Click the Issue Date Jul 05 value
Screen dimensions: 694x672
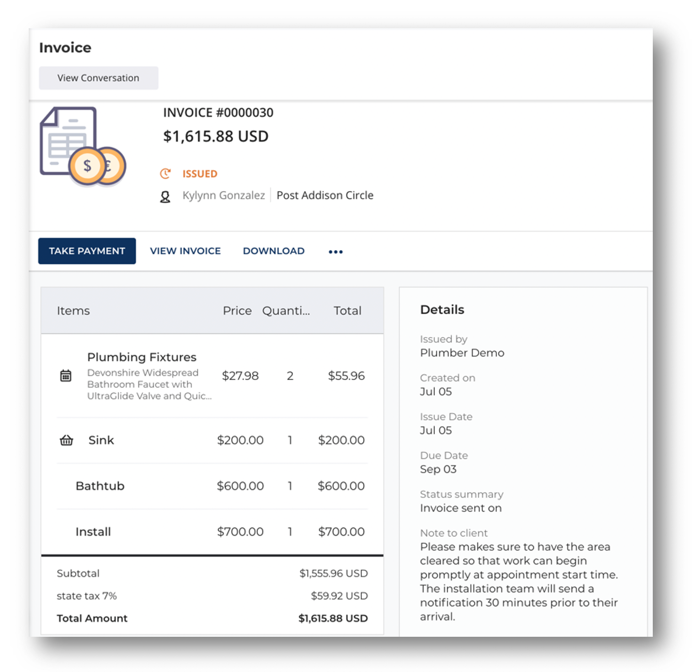click(436, 430)
